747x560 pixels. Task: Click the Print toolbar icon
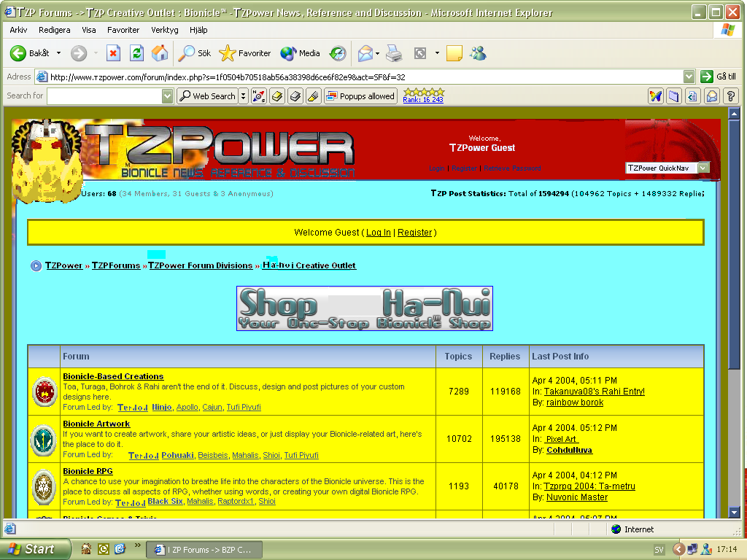click(394, 53)
